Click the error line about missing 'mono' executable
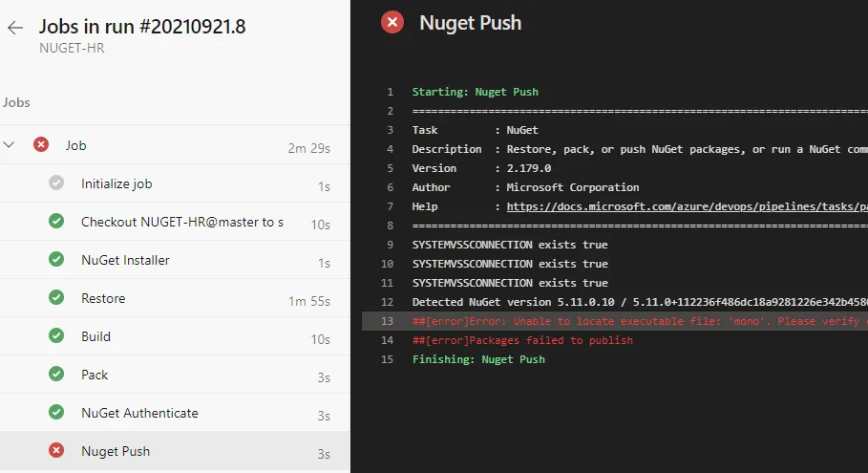 pyautogui.click(x=640, y=321)
